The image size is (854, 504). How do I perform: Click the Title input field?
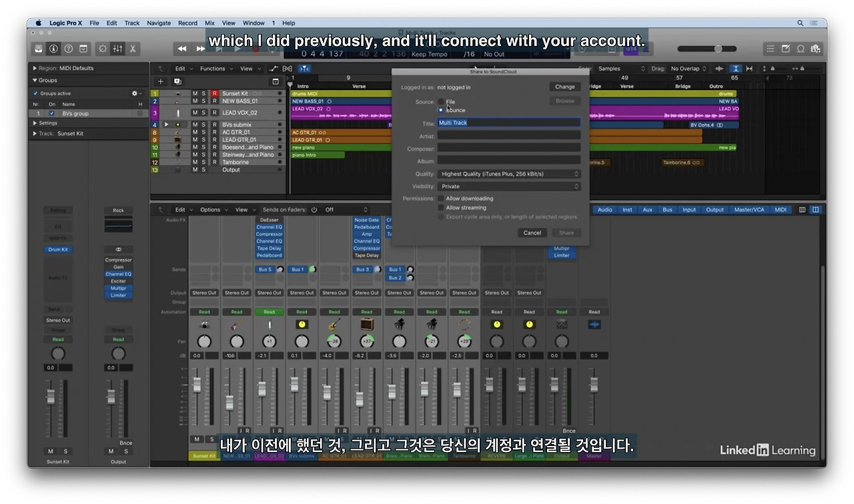[x=508, y=123]
